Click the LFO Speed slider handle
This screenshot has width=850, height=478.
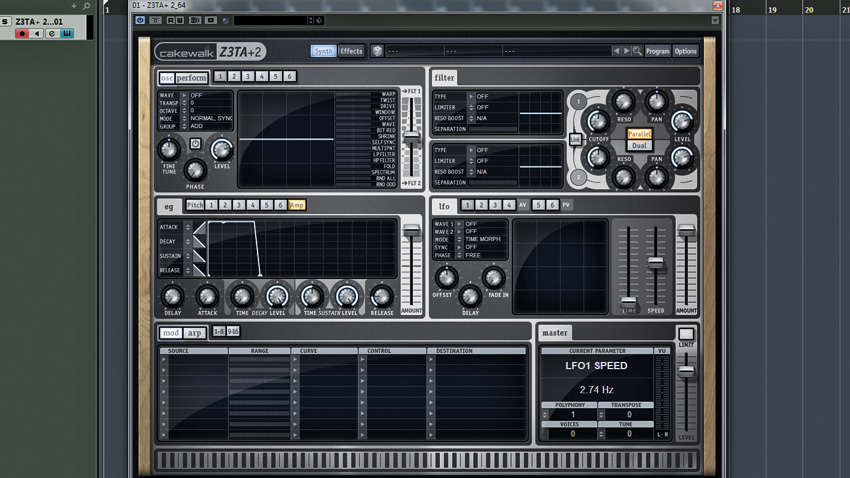pos(655,263)
